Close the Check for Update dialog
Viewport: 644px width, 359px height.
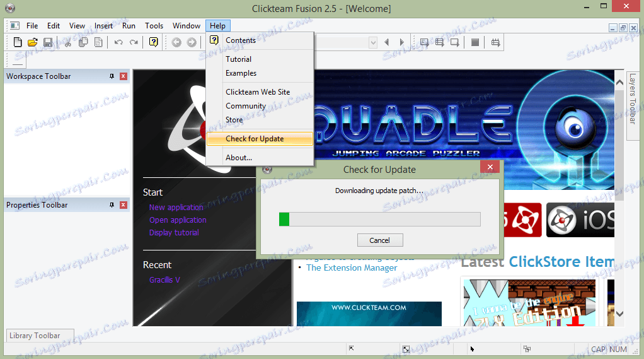click(490, 167)
